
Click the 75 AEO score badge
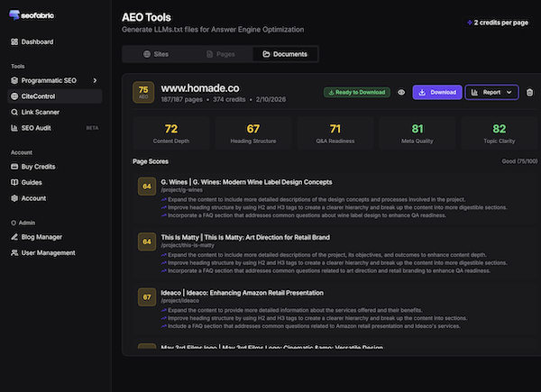(143, 93)
